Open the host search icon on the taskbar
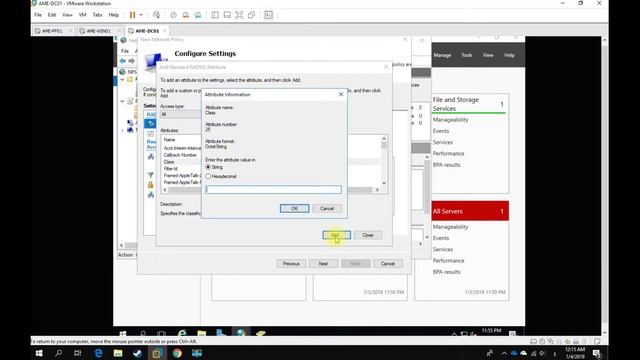The height and width of the screenshot is (360, 640). coord(58,353)
